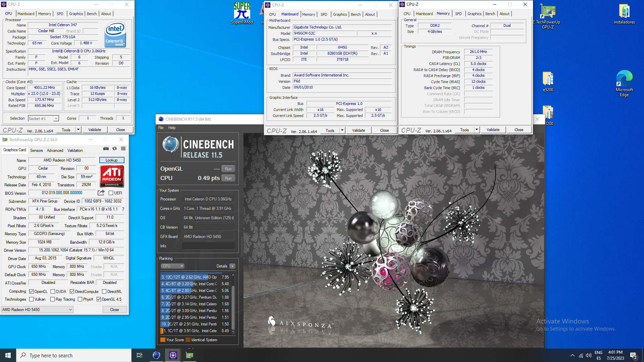Viewport: 644px width, 362px height.
Task: Open the SuperPiMod desktop shortcut
Action: click(242, 13)
